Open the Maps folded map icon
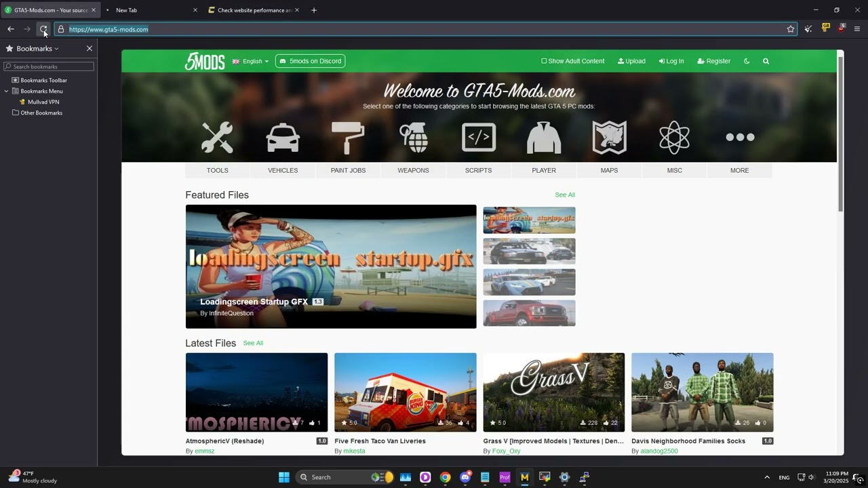The height and width of the screenshot is (488, 868). (609, 138)
